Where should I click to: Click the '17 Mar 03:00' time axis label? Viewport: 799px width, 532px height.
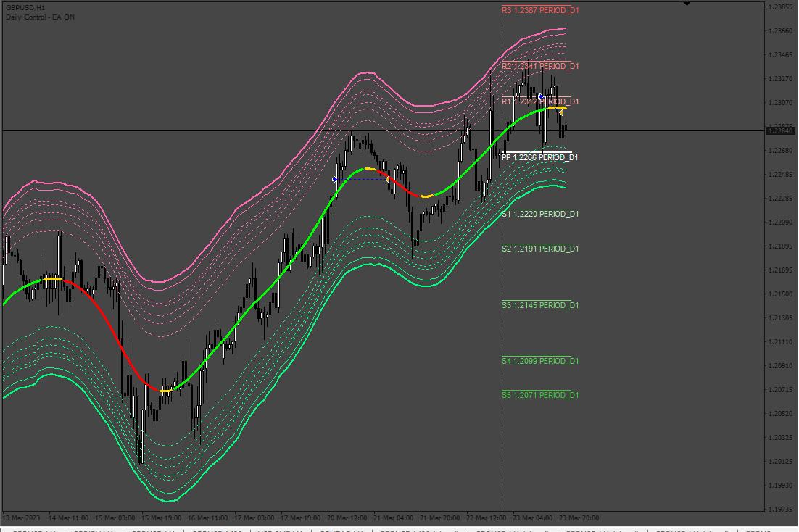pyautogui.click(x=254, y=518)
